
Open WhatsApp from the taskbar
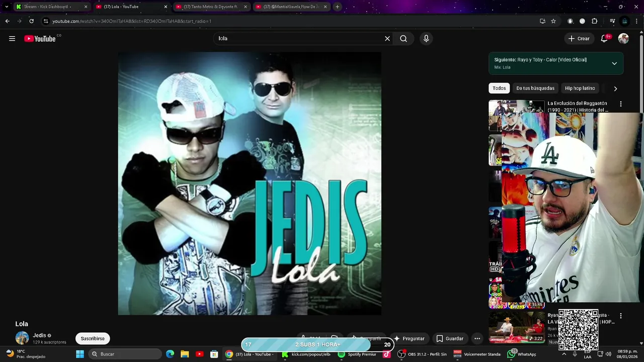pyautogui.click(x=522, y=354)
